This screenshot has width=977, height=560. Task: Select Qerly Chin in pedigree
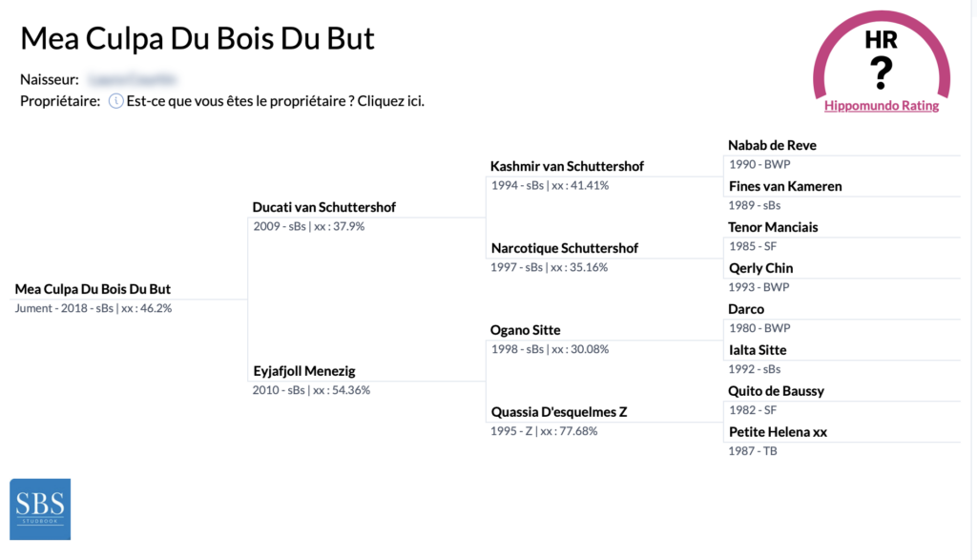coord(760,268)
